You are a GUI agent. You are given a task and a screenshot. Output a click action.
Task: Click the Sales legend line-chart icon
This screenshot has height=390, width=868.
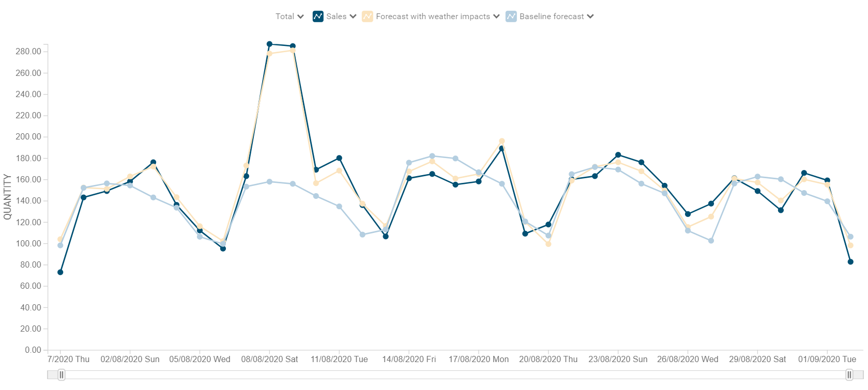click(x=319, y=16)
